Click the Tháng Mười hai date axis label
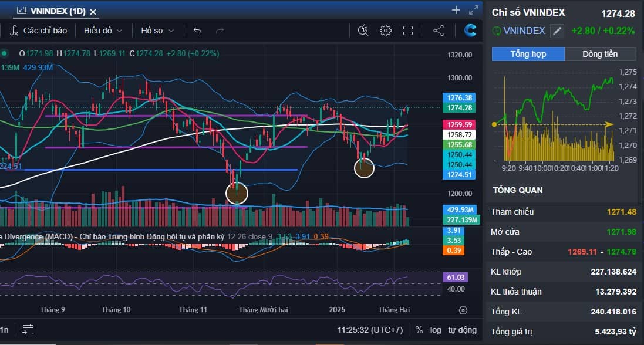 263,310
